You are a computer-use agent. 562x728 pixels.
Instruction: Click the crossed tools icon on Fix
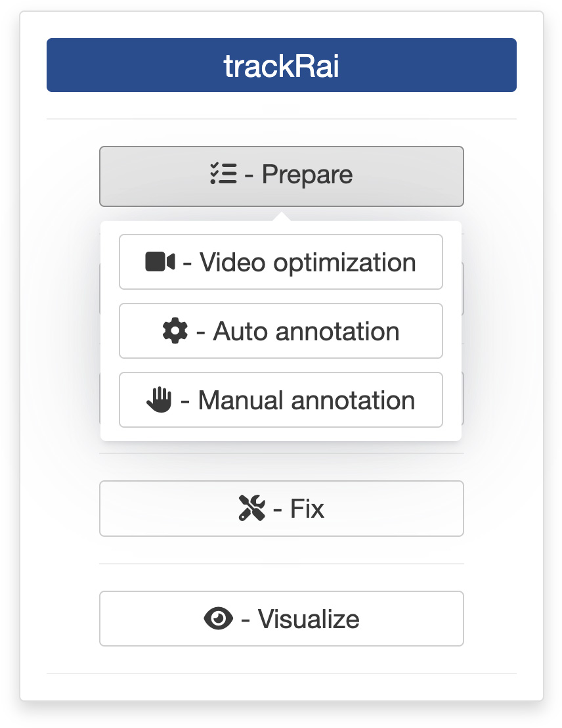point(252,508)
